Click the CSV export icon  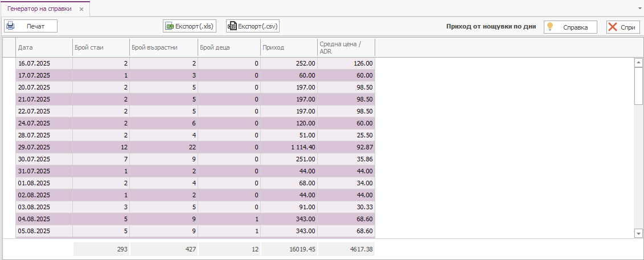[232, 26]
